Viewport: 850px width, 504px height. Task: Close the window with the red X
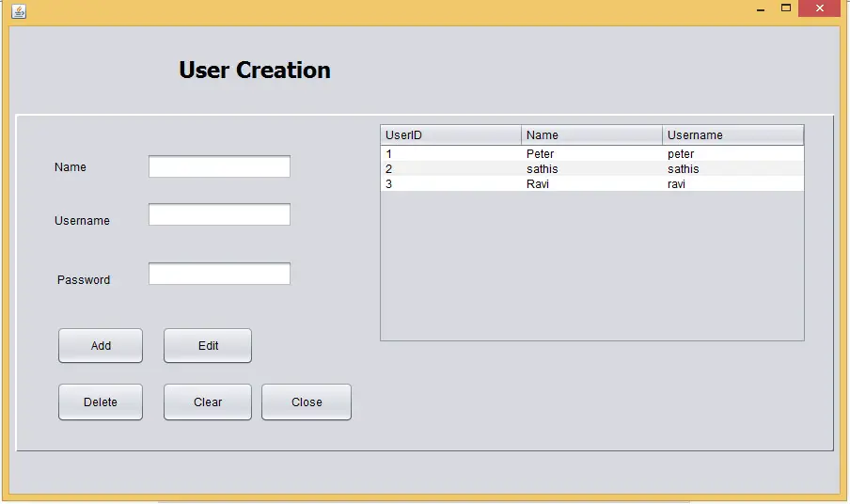coord(819,8)
